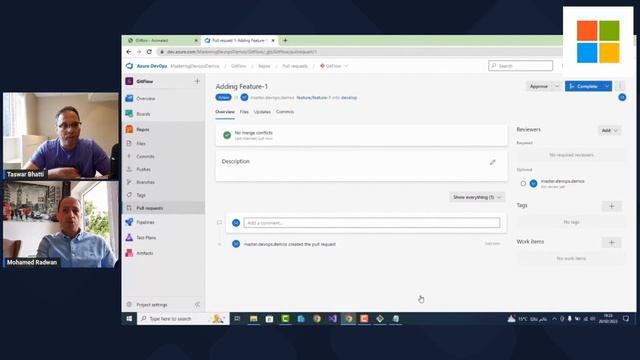Open the Complete dropdown arrow
The height and width of the screenshot is (360, 640).
click(607, 86)
